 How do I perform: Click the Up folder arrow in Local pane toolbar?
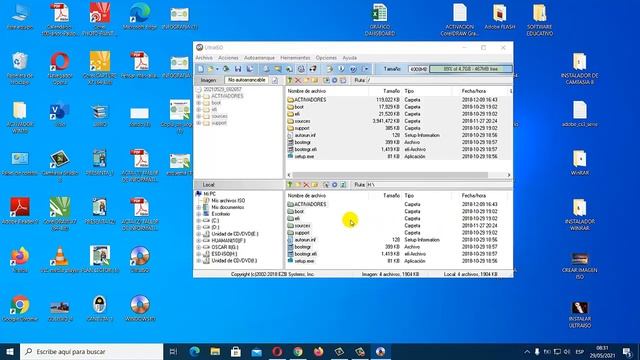click(290, 184)
